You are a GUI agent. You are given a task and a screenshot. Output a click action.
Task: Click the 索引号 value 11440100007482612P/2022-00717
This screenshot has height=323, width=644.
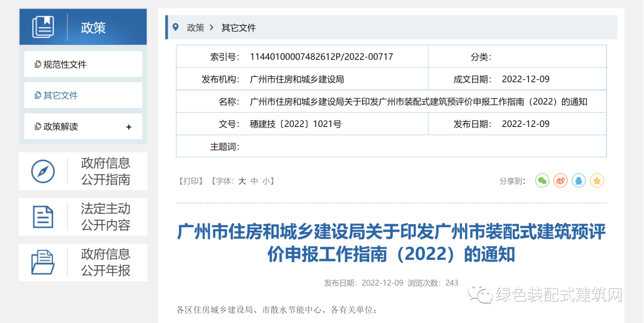click(x=321, y=57)
